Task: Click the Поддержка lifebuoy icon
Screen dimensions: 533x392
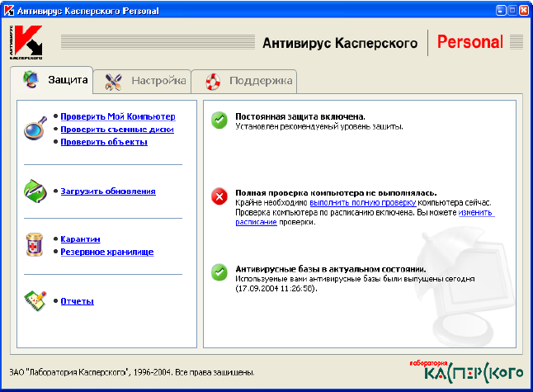Action: [x=213, y=82]
